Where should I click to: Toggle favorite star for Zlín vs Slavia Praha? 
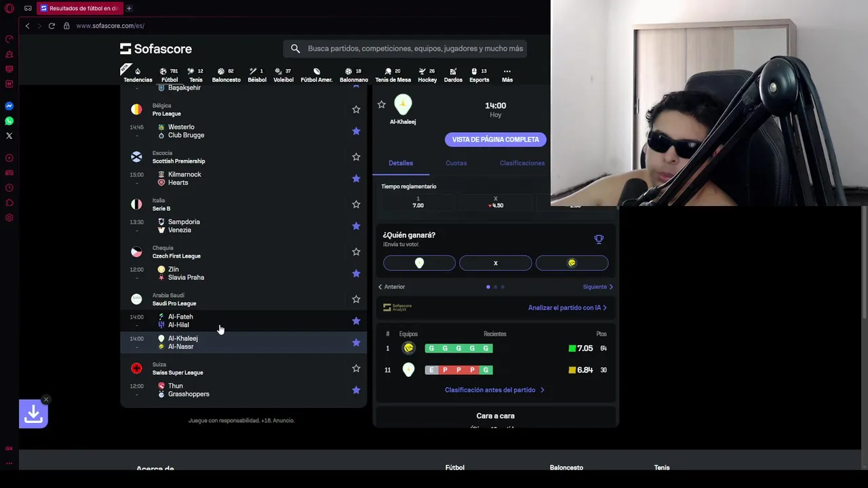click(356, 273)
